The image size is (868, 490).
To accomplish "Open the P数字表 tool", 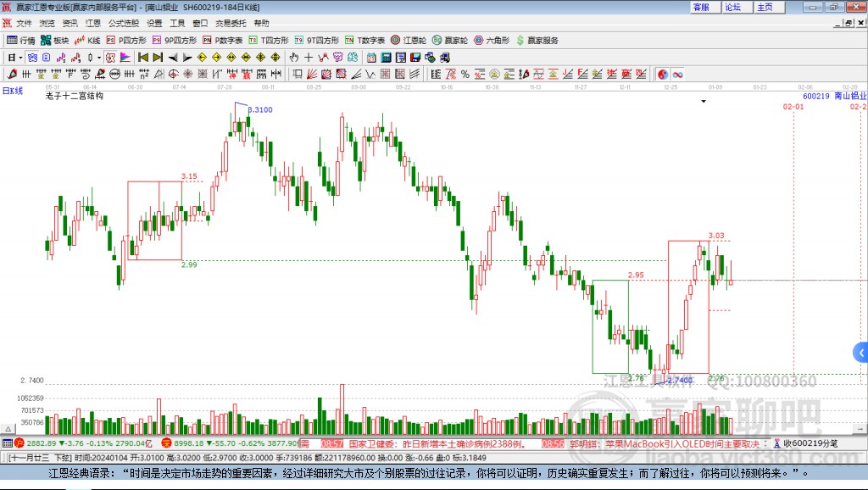I will coord(223,41).
